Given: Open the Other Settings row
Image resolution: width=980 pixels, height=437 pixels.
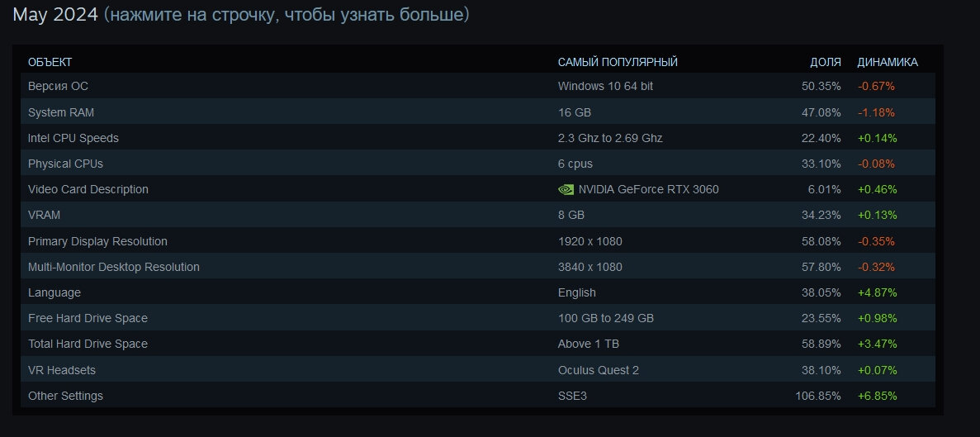Looking at the screenshot, I should point(478,395).
